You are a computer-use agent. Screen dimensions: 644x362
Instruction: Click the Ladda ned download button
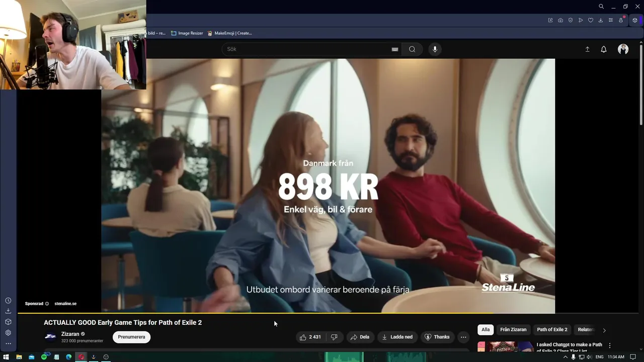point(397,337)
